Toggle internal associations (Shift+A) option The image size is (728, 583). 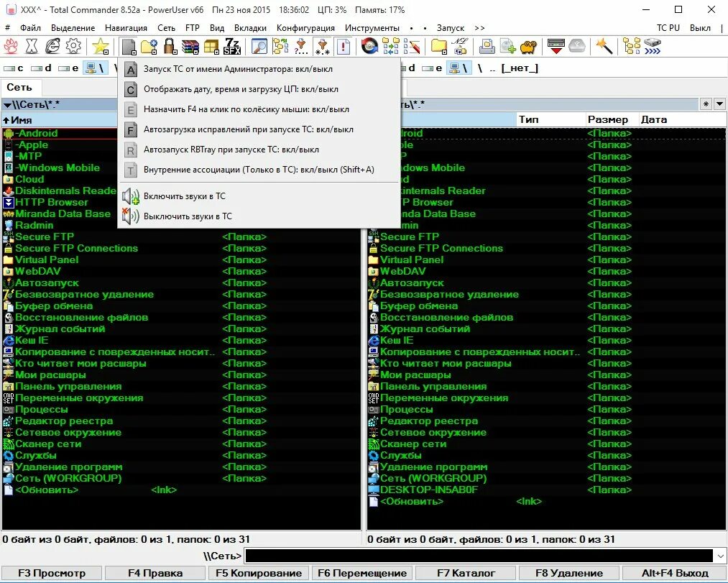pos(259,170)
